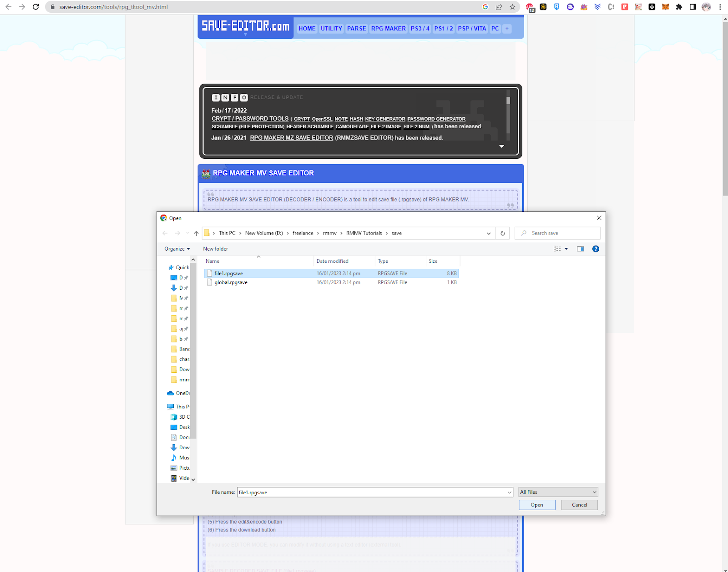
Task: Sort by Date modified column header
Action: (344, 261)
